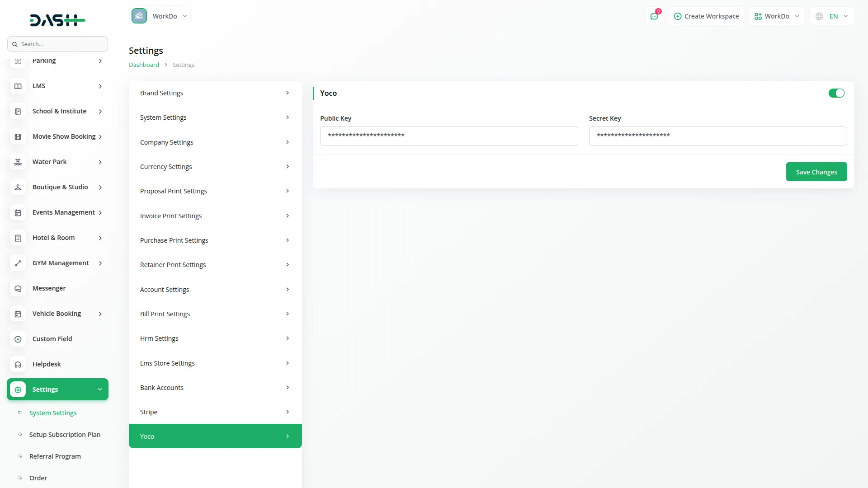Click the GYM Management dumbbell icon
This screenshot has height=488, width=868.
[x=18, y=263]
